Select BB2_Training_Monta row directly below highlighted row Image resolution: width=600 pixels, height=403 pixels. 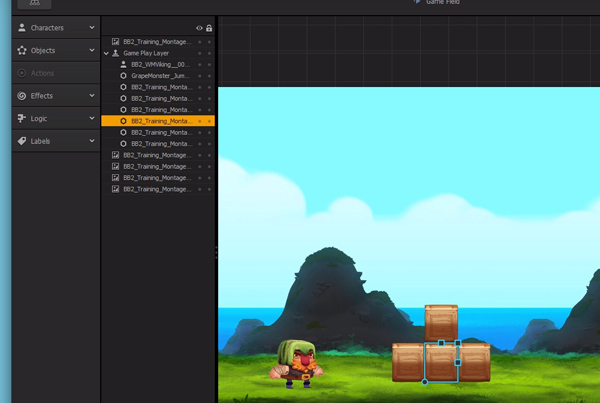tap(158, 132)
